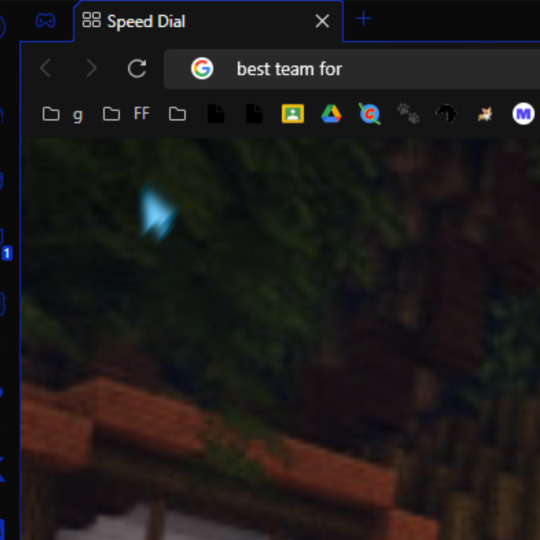Screen dimensions: 540x540
Task: Open the white circle 'M' bookmark
Action: tap(523, 114)
